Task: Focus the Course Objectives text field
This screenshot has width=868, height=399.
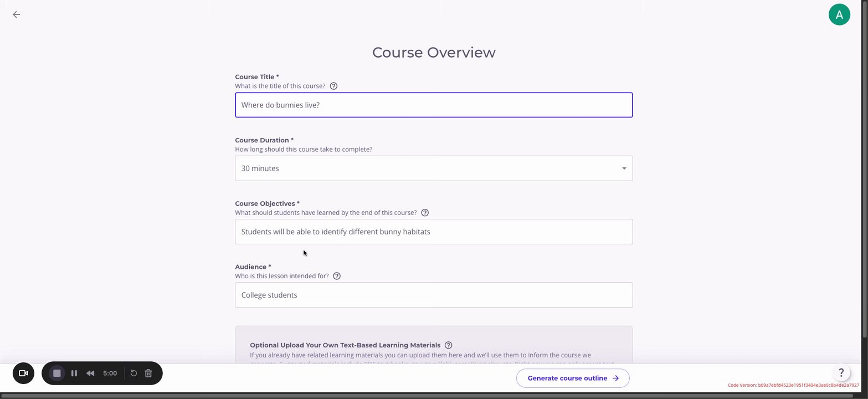Action: 434,232
